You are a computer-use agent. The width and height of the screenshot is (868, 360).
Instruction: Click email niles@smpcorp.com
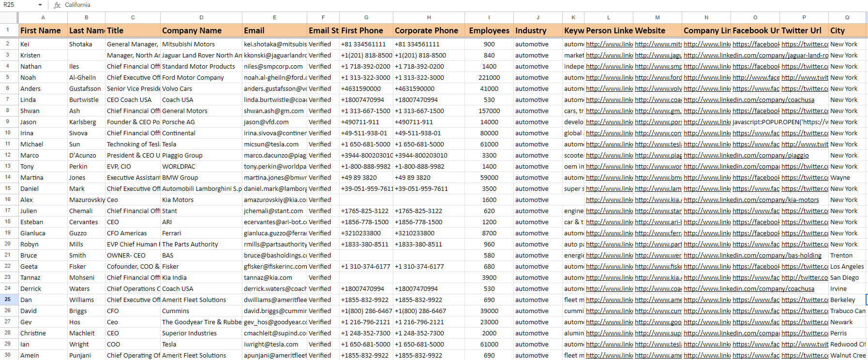[x=274, y=66]
